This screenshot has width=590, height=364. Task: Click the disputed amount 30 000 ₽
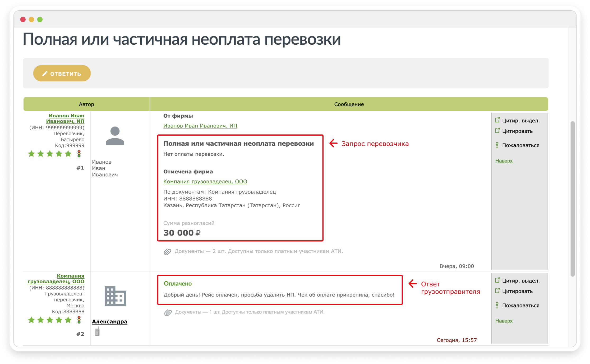coord(182,233)
